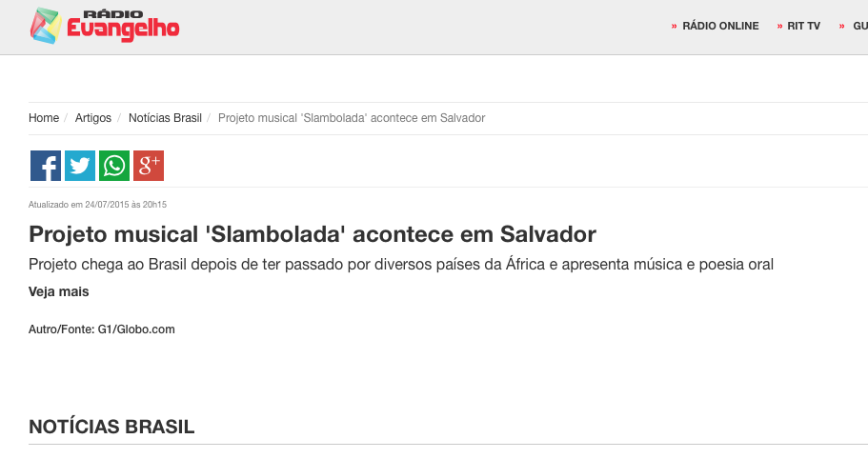Click the red arrows before RIT TV

point(779,26)
